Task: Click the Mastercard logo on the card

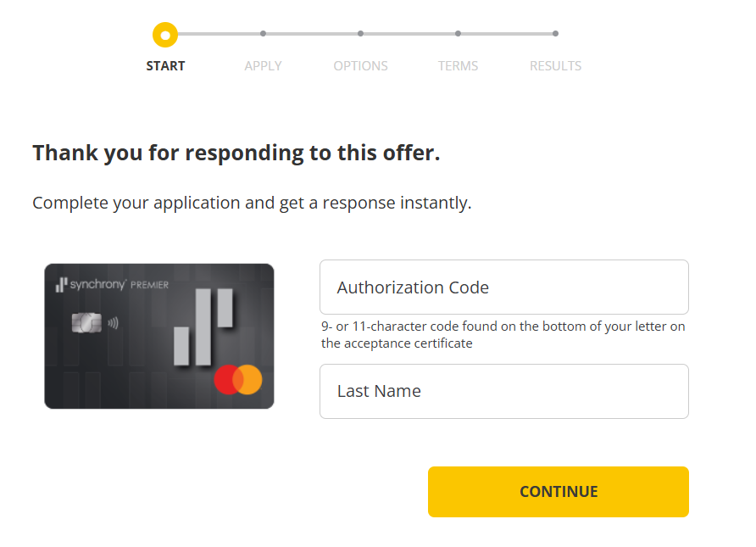Action: (238, 380)
